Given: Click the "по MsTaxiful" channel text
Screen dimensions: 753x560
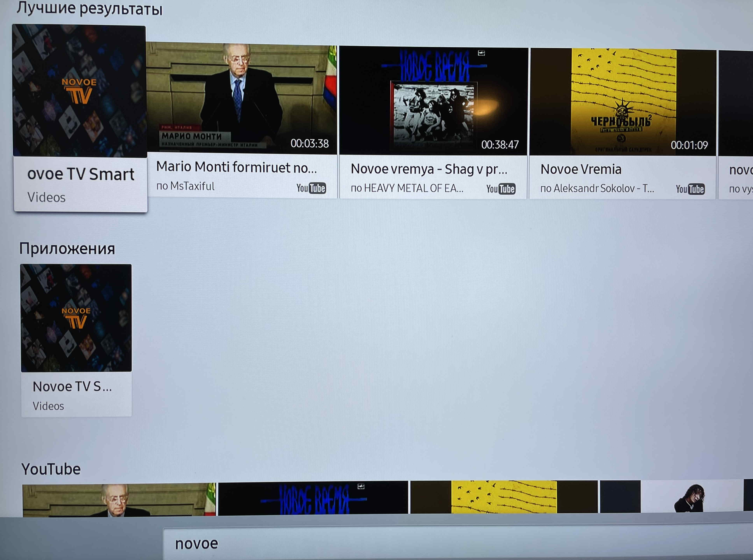Looking at the screenshot, I should 185,186.
